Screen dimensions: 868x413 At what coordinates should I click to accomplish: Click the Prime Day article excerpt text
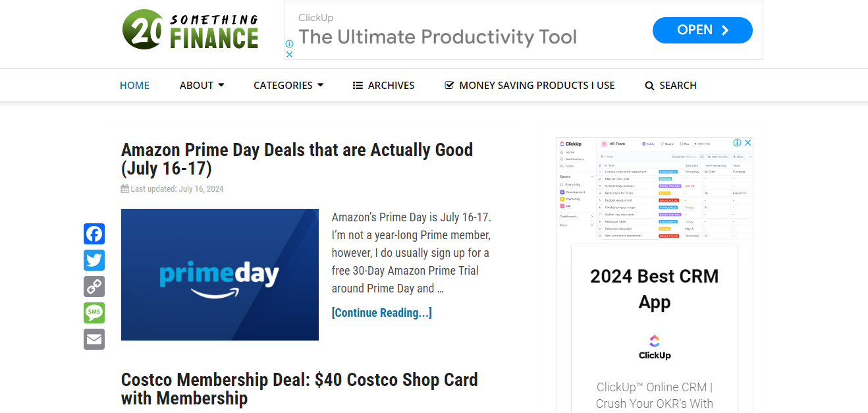[x=412, y=253]
